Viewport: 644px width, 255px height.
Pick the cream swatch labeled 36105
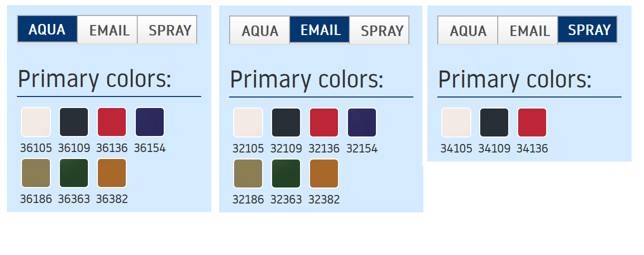36,122
